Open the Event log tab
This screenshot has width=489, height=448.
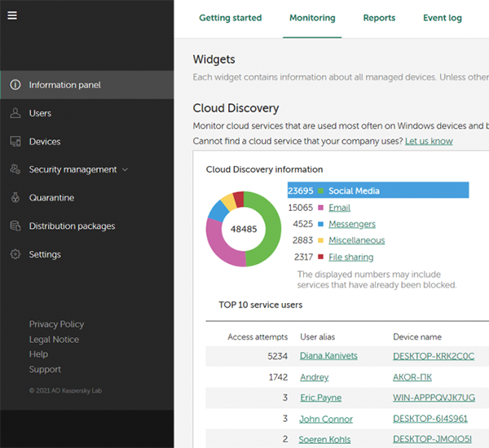pos(443,18)
